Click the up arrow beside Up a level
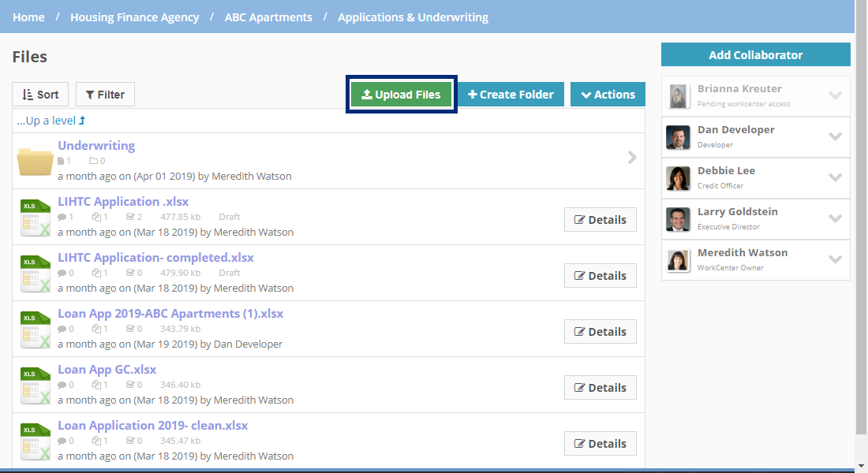 tap(82, 121)
